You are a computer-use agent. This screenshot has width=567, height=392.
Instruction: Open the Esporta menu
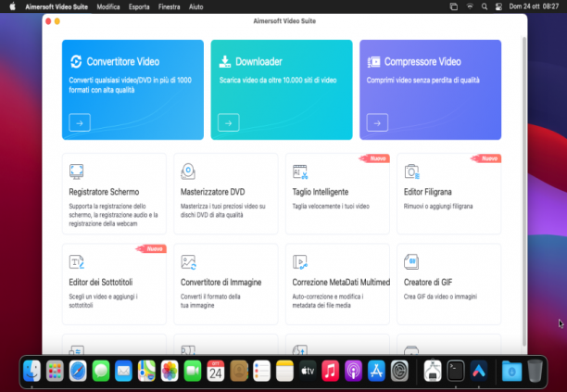coord(139,6)
